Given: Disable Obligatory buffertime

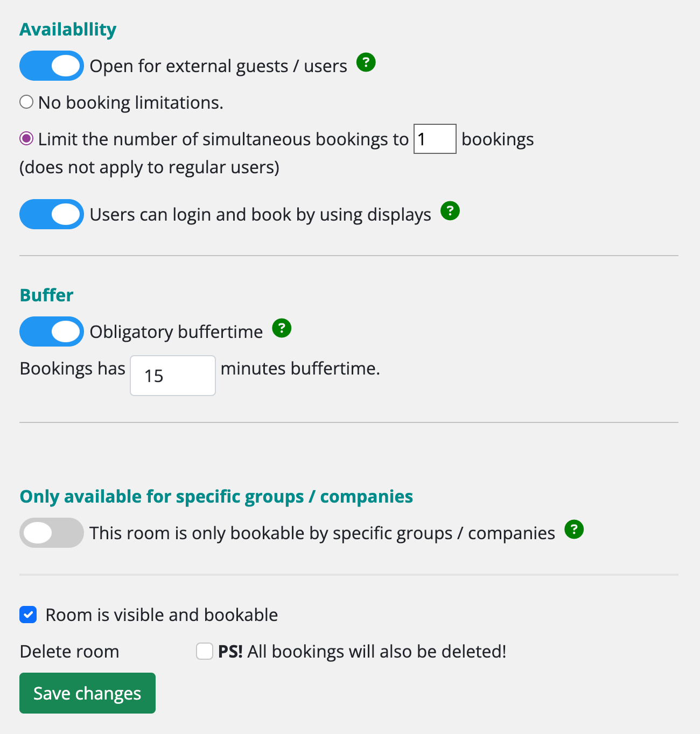Looking at the screenshot, I should point(51,331).
